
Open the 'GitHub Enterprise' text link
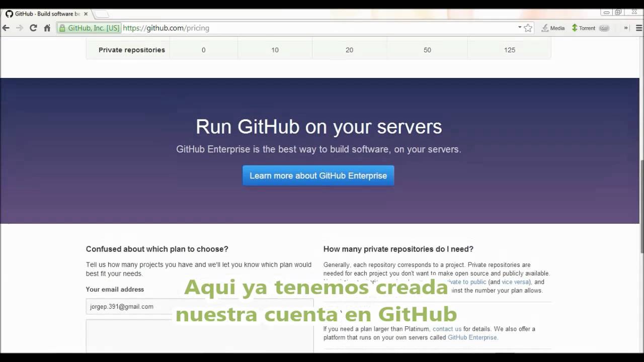click(x=472, y=337)
